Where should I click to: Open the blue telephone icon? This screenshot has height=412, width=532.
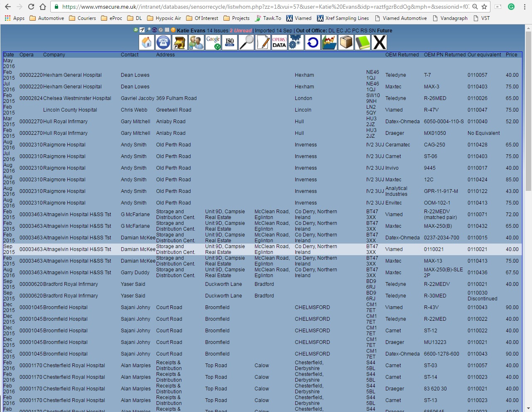(x=163, y=42)
